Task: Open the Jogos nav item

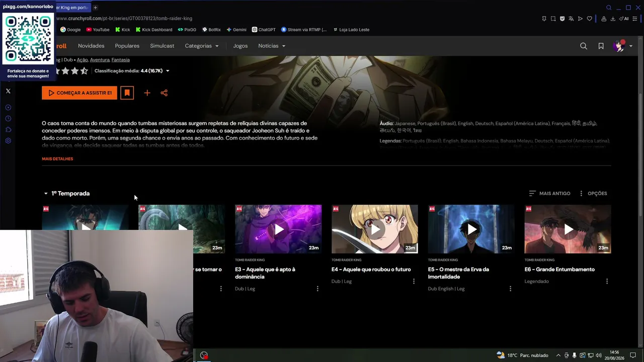Action: (x=240, y=46)
